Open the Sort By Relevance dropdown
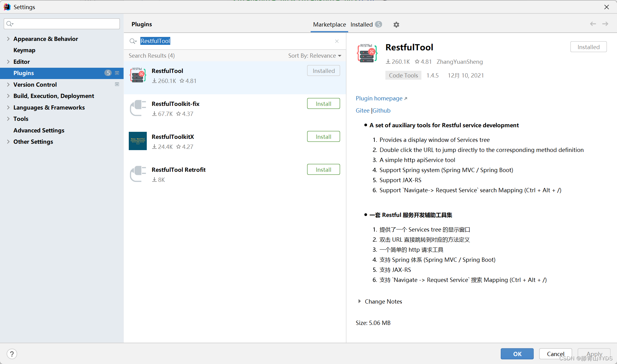 315,56
